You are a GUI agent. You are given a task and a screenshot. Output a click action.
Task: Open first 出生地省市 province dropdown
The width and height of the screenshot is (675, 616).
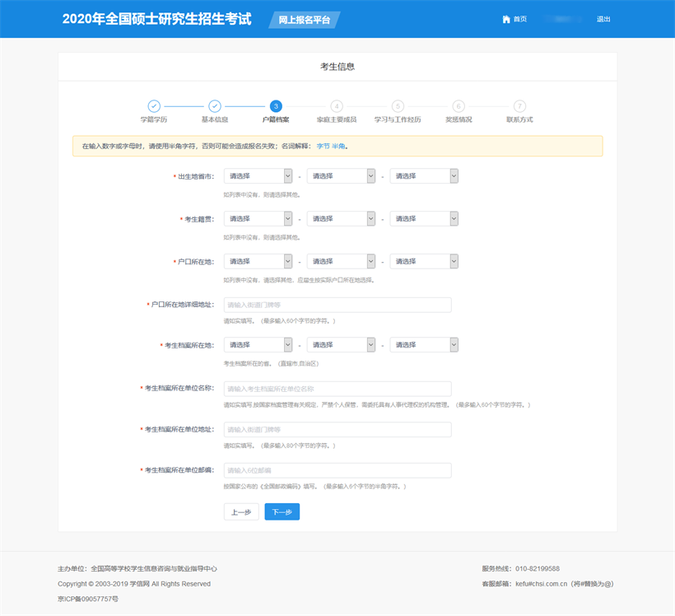(x=258, y=176)
